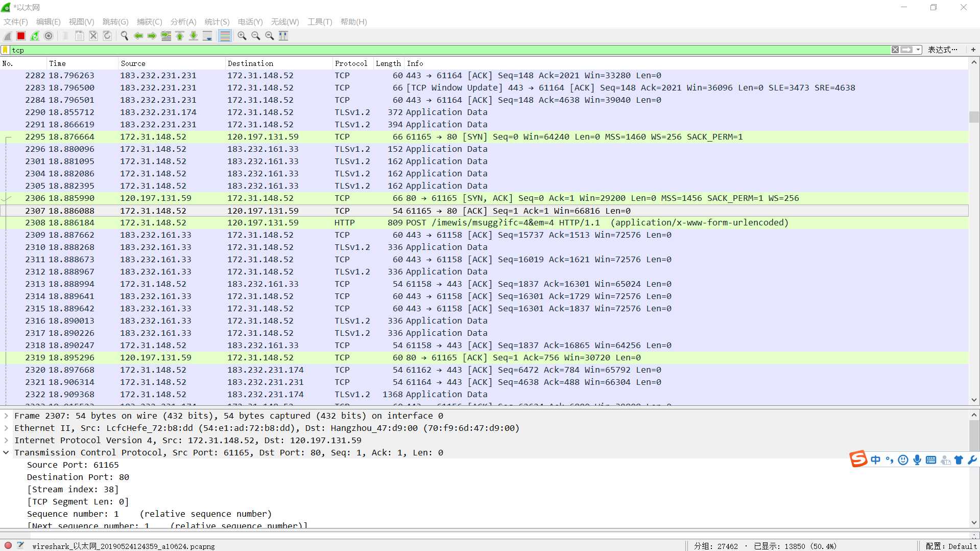Sort by the Protocol column header

click(352, 63)
